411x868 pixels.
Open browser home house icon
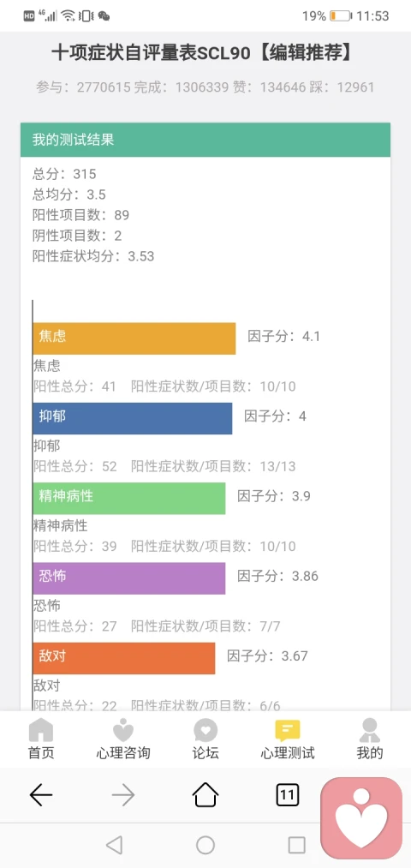pyautogui.click(x=205, y=795)
